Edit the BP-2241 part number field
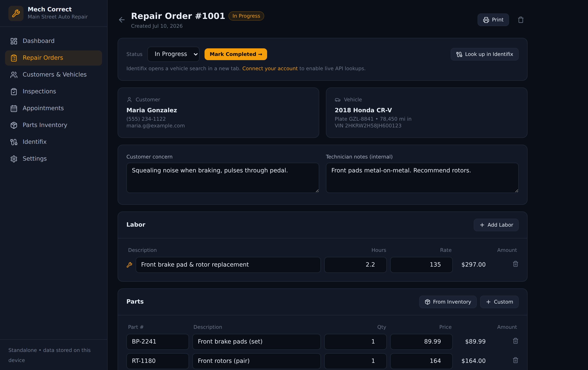 point(157,342)
